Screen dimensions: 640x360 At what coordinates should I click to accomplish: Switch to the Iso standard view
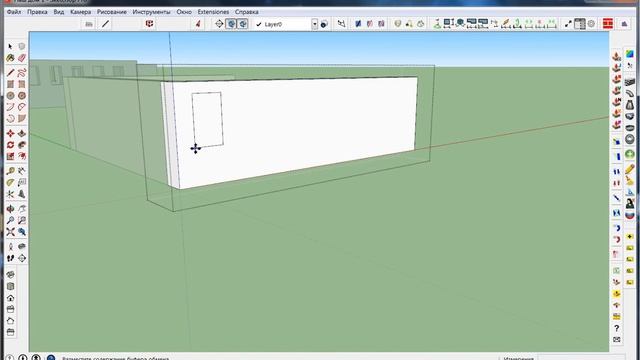(x=10, y=275)
